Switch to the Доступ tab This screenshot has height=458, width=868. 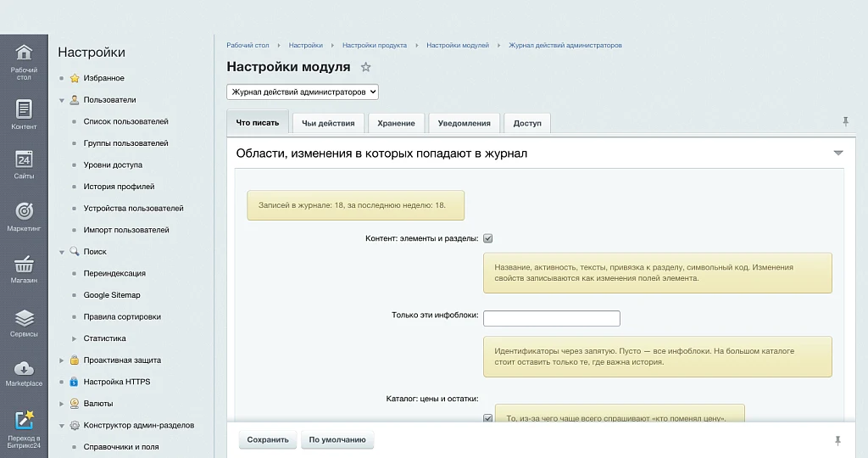tap(527, 124)
